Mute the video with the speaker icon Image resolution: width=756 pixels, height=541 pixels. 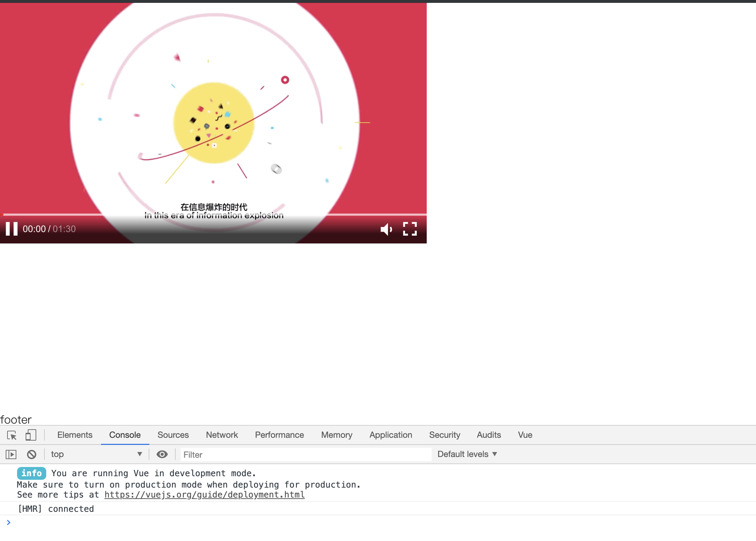(386, 229)
